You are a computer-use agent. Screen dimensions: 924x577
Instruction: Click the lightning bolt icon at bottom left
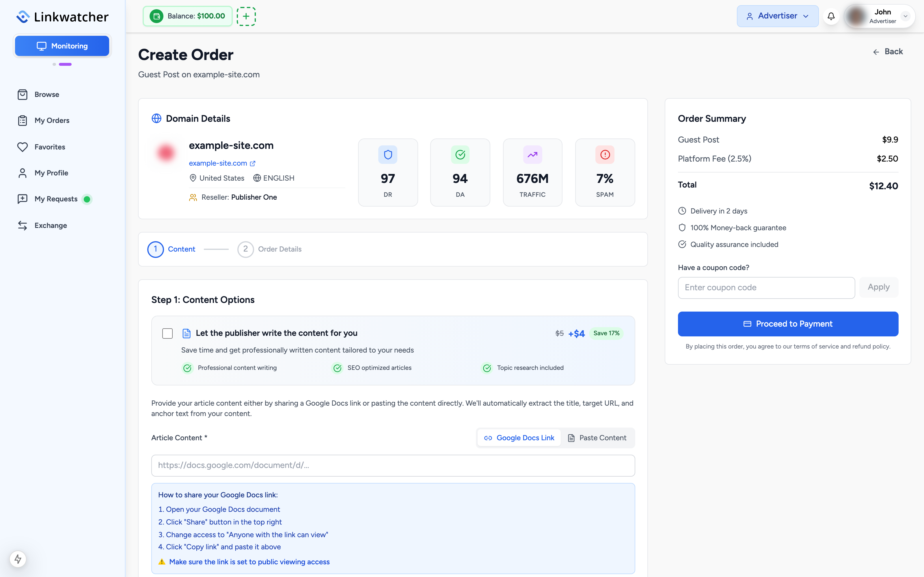click(x=18, y=559)
